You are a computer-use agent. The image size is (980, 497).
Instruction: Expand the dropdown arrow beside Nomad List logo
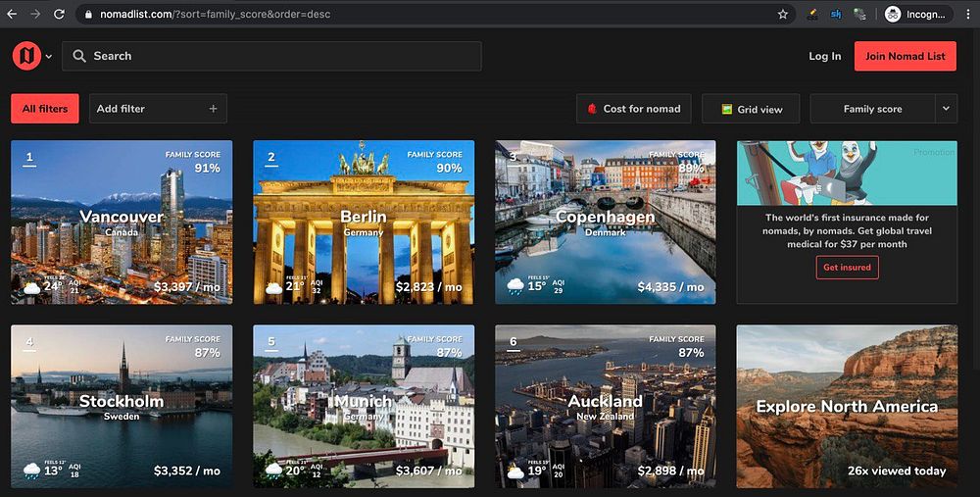tap(49, 56)
